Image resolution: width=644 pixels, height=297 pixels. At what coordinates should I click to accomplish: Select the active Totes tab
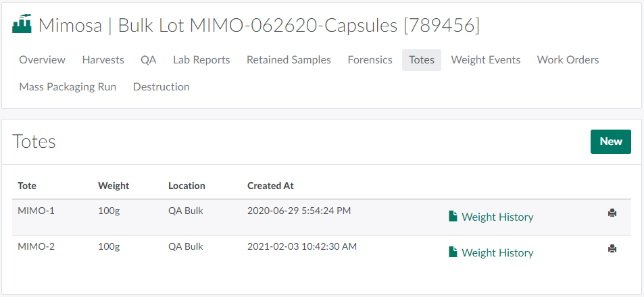point(422,60)
